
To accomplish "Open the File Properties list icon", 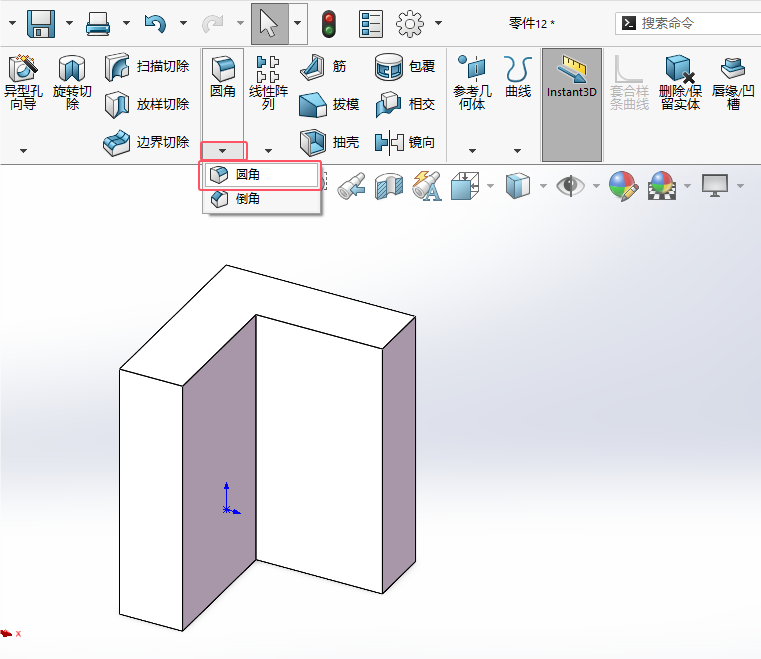I will pyautogui.click(x=371, y=24).
